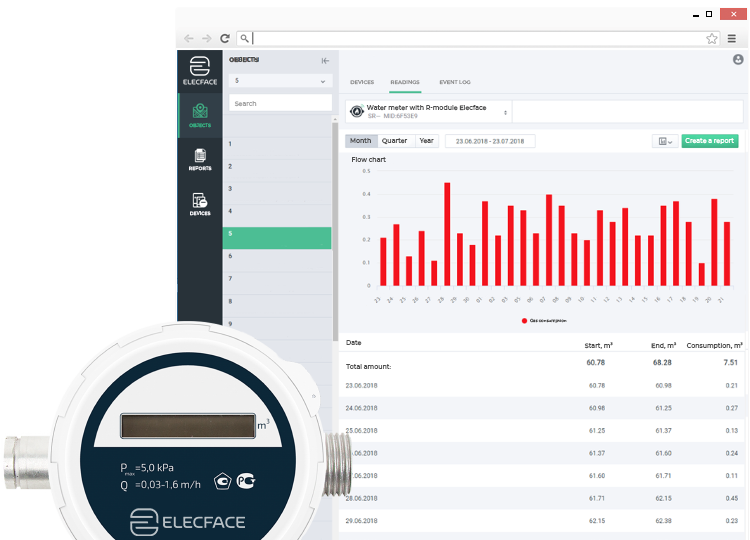
Task: Select the Year period
Action: [x=427, y=141]
